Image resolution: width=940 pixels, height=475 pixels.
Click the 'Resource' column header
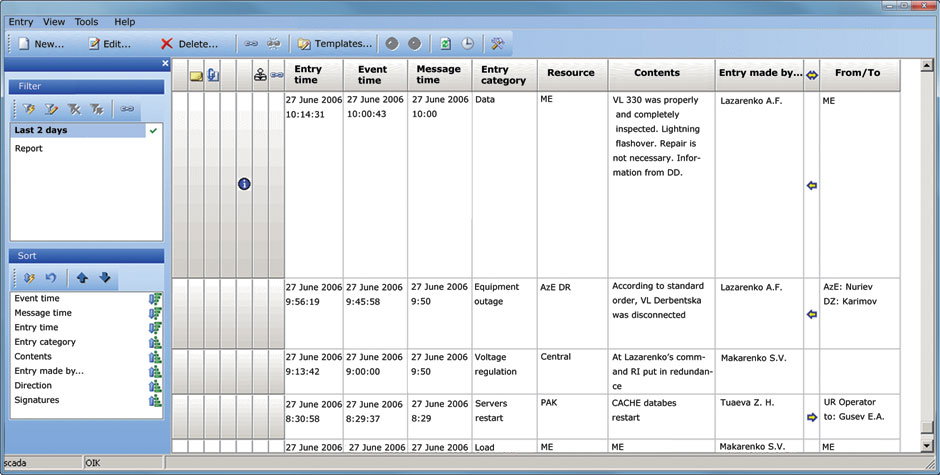(x=573, y=75)
